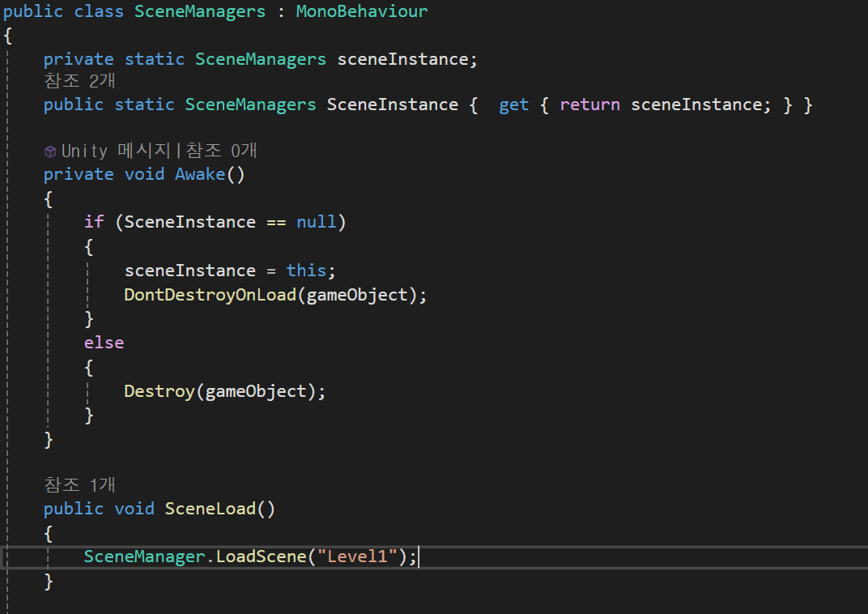Viewport: 868px width, 614px height.
Task: Click 'SceneManager' in the LoadScene line
Action: pyautogui.click(x=144, y=556)
